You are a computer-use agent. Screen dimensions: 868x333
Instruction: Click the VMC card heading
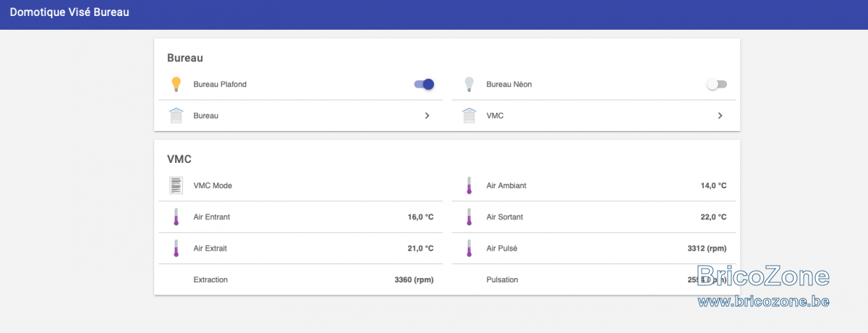[179, 159]
